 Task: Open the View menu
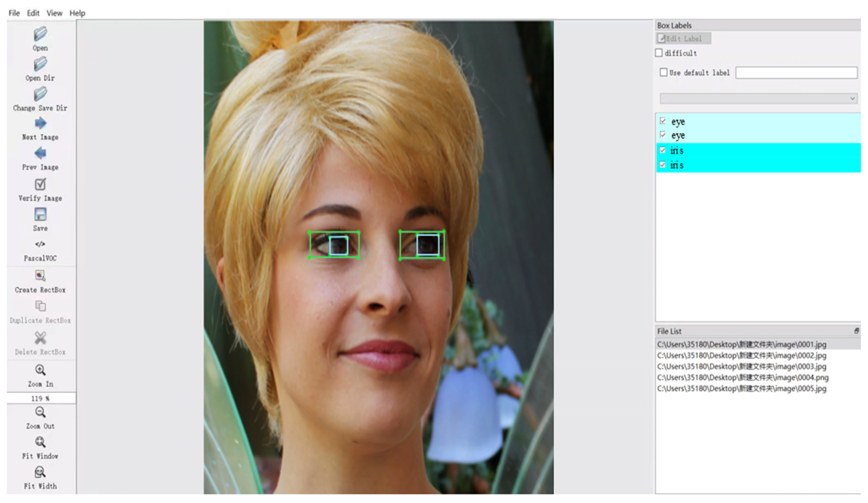[55, 13]
